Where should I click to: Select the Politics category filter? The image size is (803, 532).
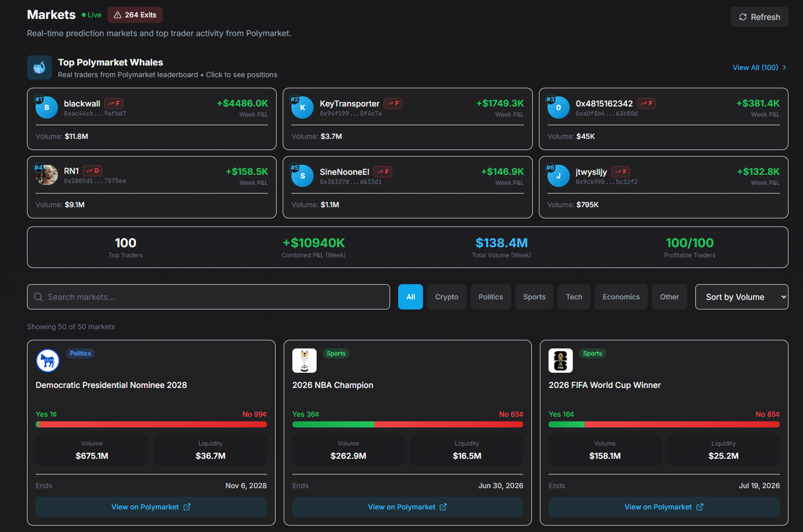pyautogui.click(x=490, y=297)
